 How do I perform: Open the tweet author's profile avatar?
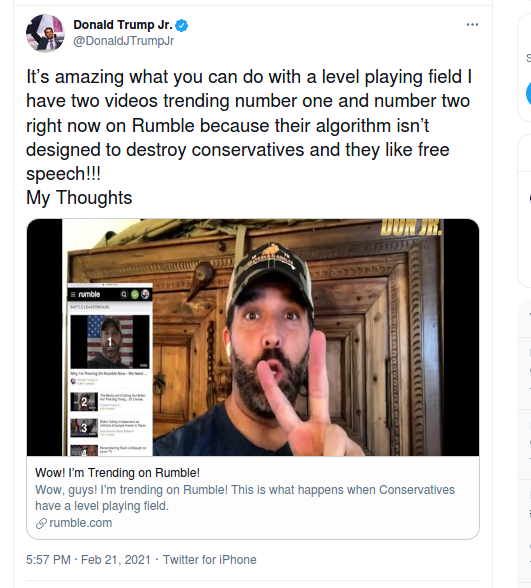[x=45, y=33]
